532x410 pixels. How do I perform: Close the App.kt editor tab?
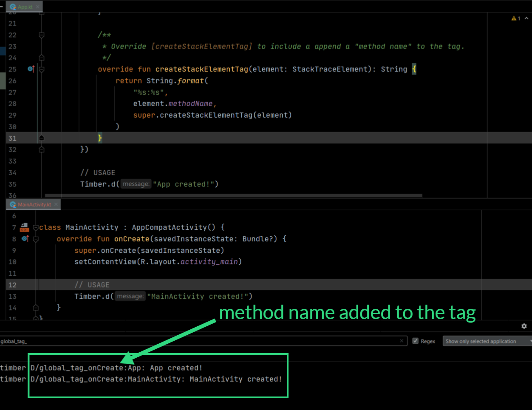pyautogui.click(x=38, y=6)
